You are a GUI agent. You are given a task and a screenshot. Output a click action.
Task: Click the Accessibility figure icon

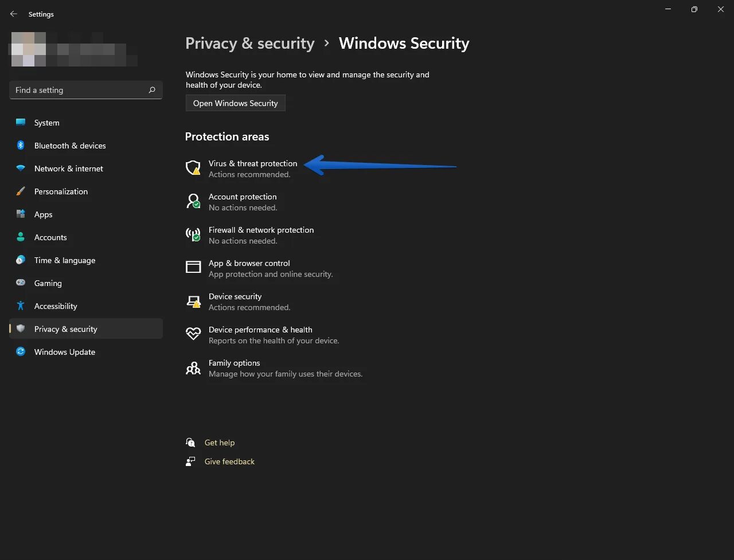click(21, 306)
